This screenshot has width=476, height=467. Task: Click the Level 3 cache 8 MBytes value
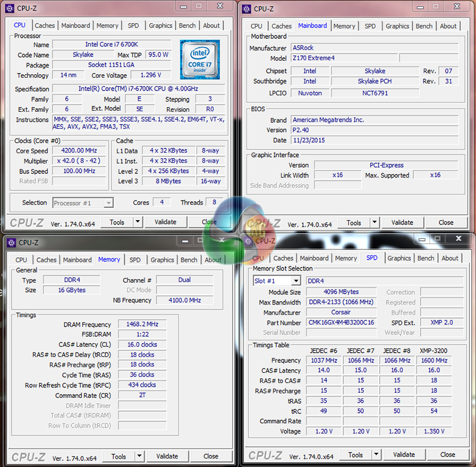169,181
